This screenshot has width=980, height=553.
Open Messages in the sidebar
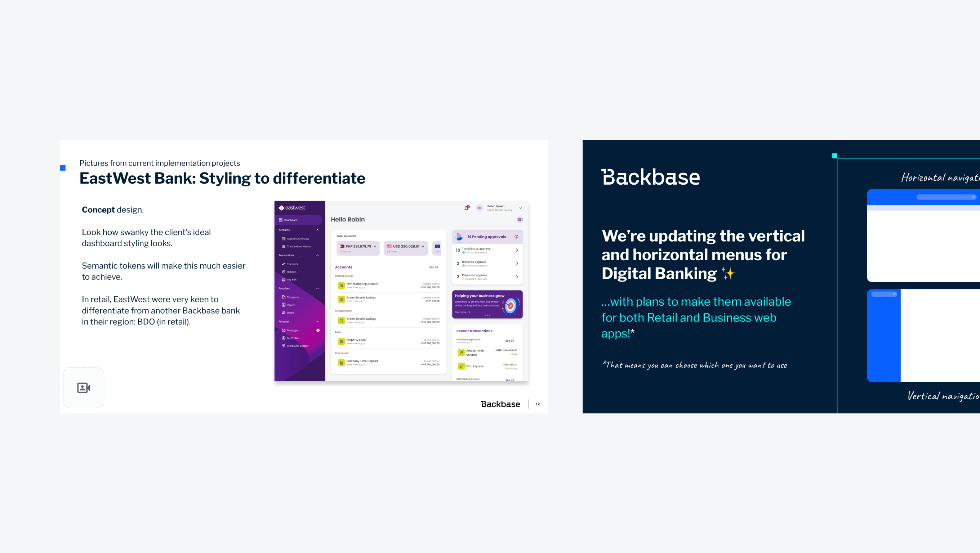point(290,330)
